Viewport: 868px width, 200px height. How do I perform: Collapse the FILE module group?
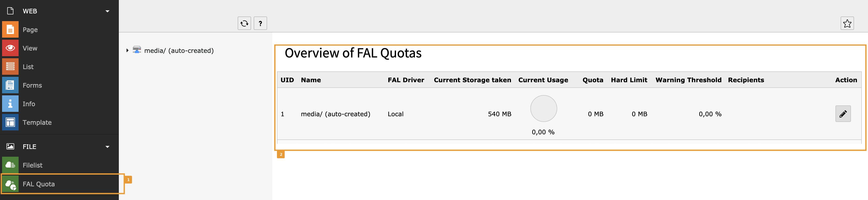tap(107, 147)
